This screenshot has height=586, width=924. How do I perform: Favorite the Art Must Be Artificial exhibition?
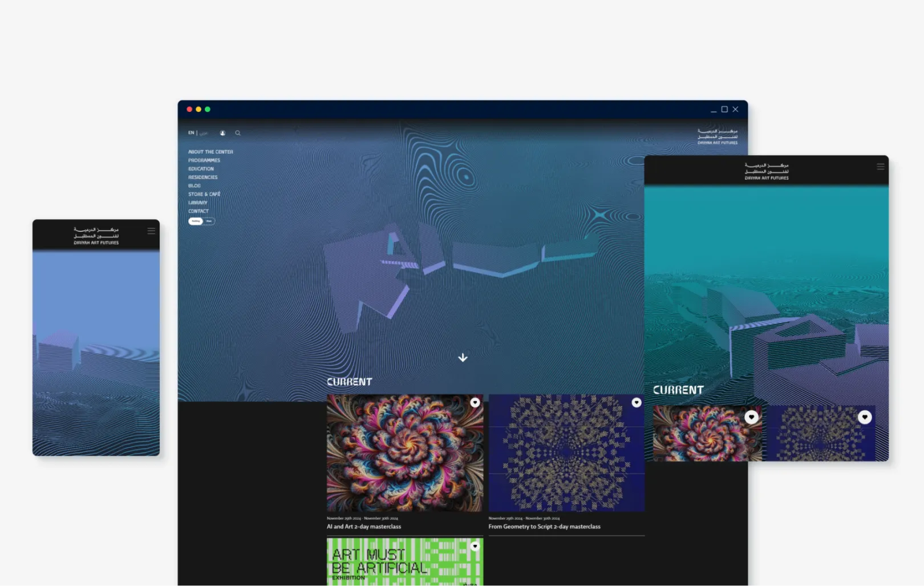tap(475, 546)
